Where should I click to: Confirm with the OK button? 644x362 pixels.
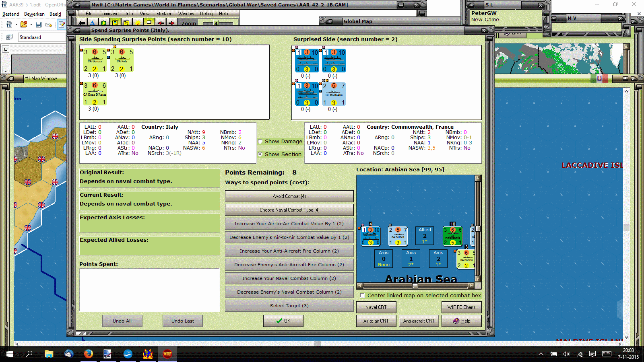(283, 321)
